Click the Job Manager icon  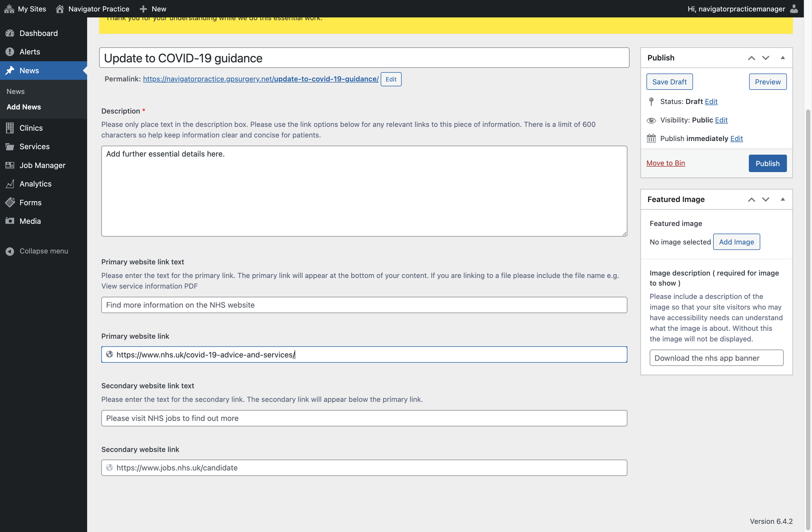click(x=10, y=165)
